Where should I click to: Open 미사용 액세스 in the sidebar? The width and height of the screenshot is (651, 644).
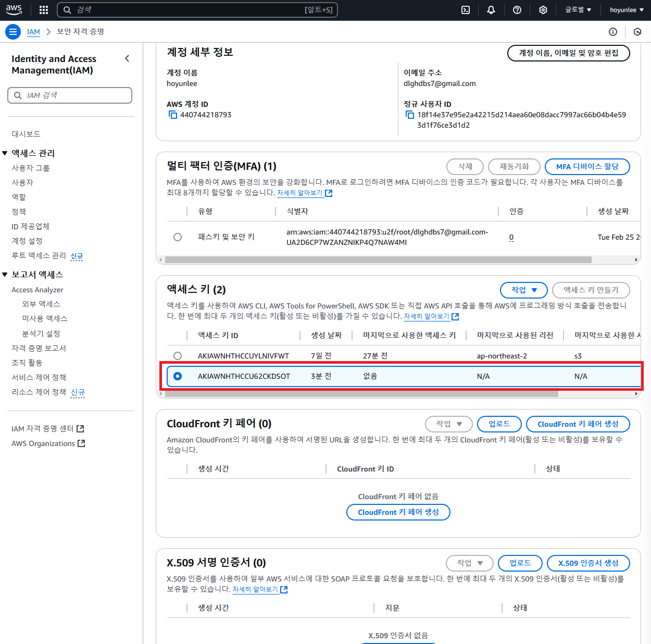click(x=45, y=318)
